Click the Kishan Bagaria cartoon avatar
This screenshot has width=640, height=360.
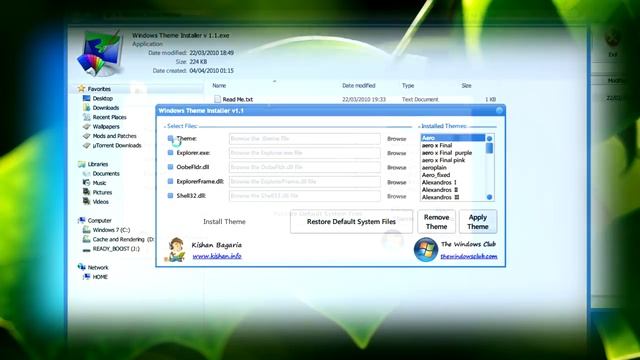coord(176,249)
